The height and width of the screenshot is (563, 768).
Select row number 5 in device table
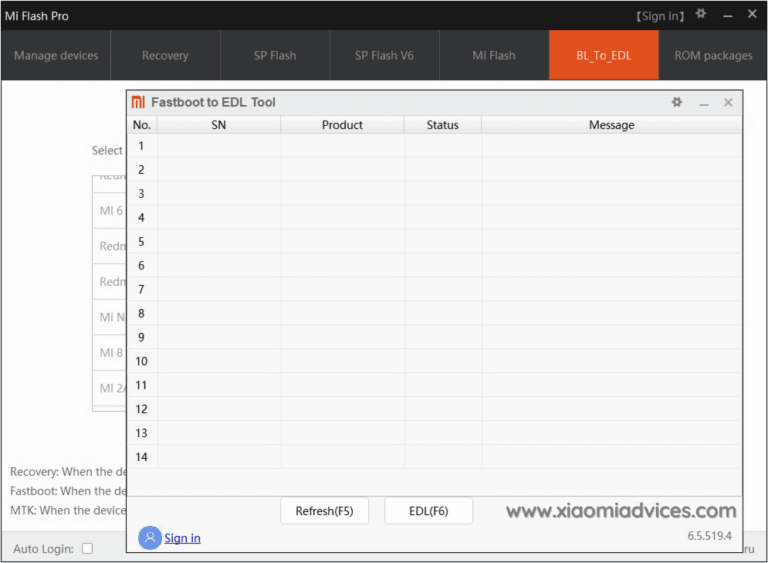pos(434,242)
